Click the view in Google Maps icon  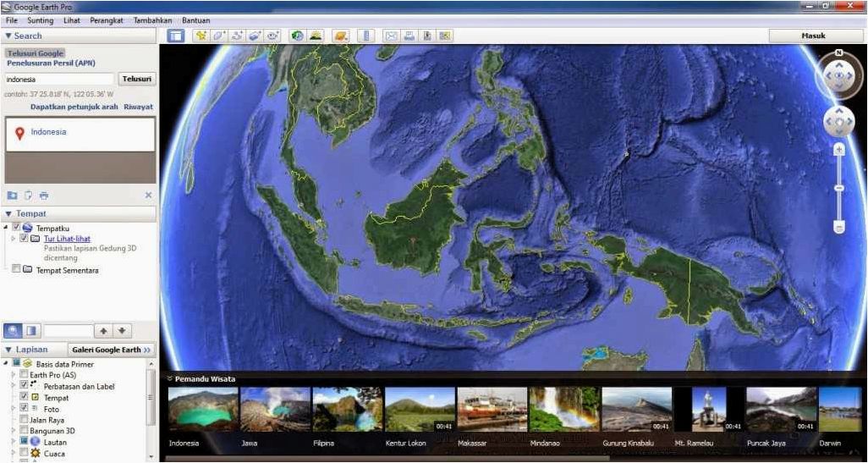445,36
